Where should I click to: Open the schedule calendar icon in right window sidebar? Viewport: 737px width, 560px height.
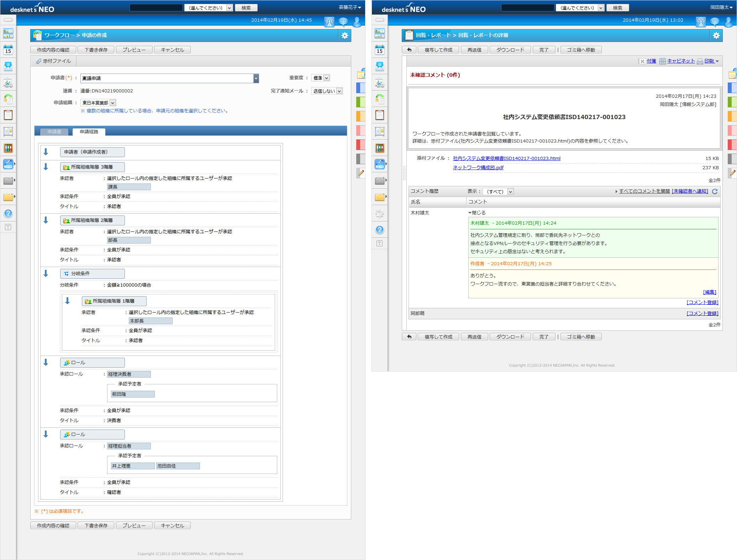click(380, 50)
